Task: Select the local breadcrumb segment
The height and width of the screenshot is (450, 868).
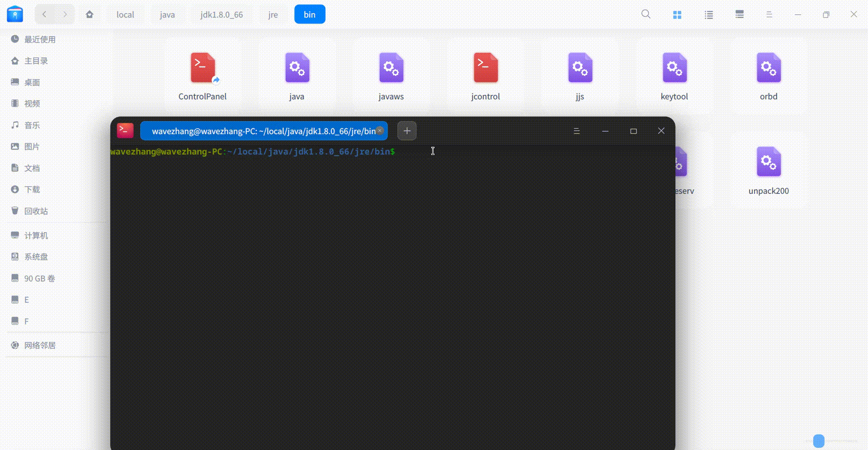Action: pyautogui.click(x=124, y=14)
